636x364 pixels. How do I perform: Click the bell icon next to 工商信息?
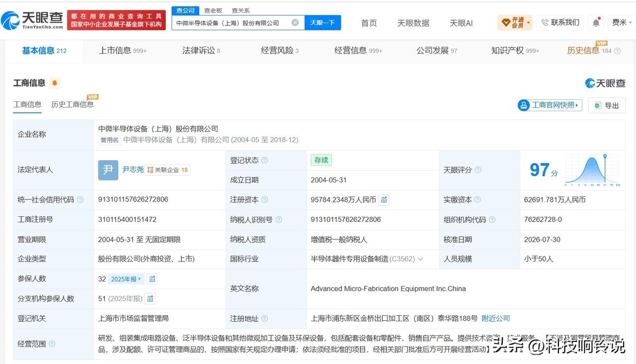pyautogui.click(x=55, y=83)
